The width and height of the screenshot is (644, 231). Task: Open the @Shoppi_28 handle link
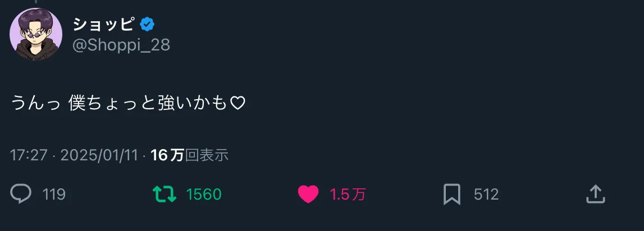[x=121, y=45]
